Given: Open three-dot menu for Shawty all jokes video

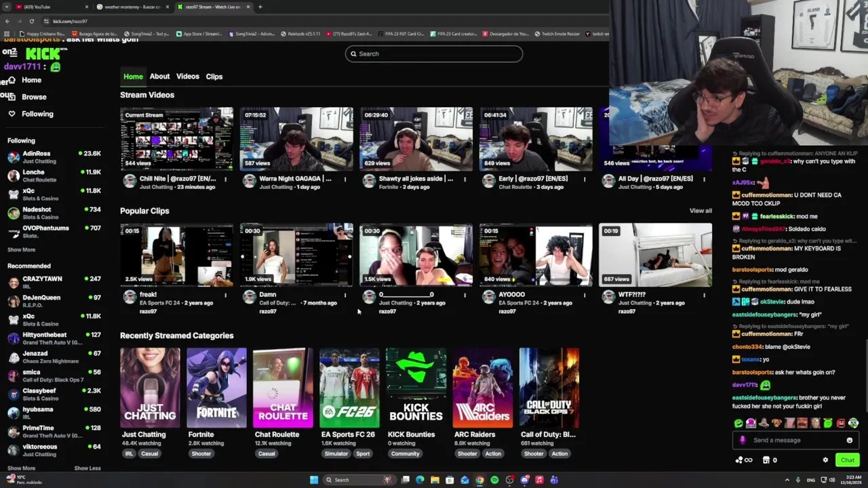Looking at the screenshot, I should click(x=465, y=180).
